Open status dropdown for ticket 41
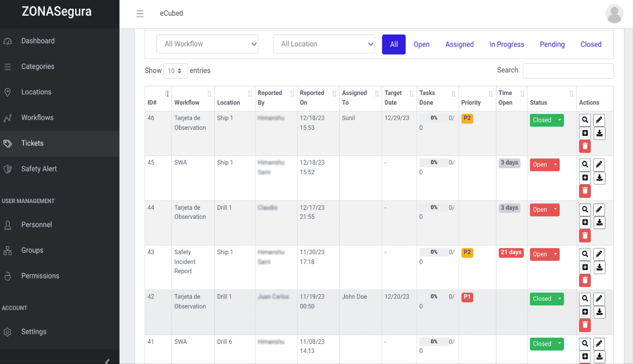Screen dimensions: 633x364 pyautogui.click(x=547, y=344)
